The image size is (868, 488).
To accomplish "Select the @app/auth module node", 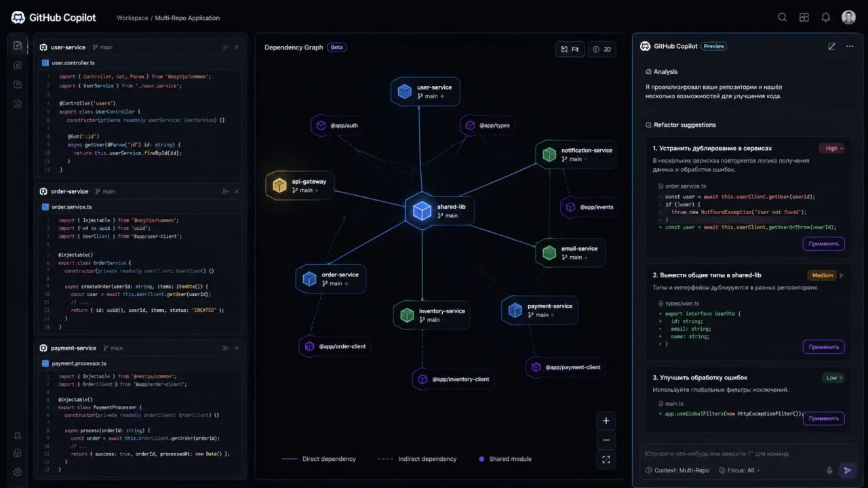I will coord(338,125).
